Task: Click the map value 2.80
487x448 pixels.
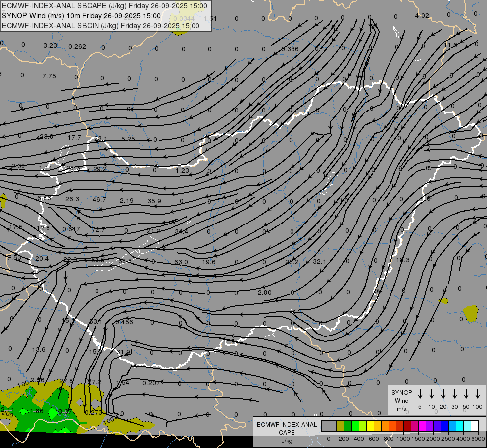Action: (265, 292)
